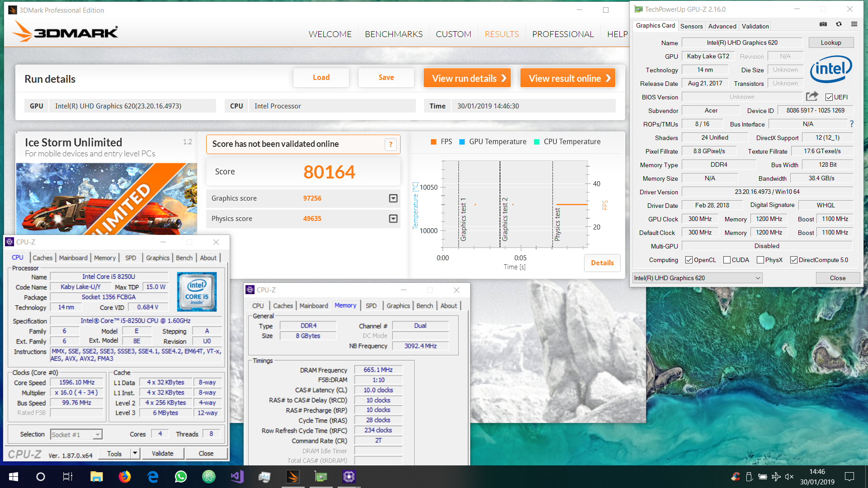Screen dimensions: 868x488
Task: Click GPU-Z screenshot camera icon
Action: pos(823,24)
